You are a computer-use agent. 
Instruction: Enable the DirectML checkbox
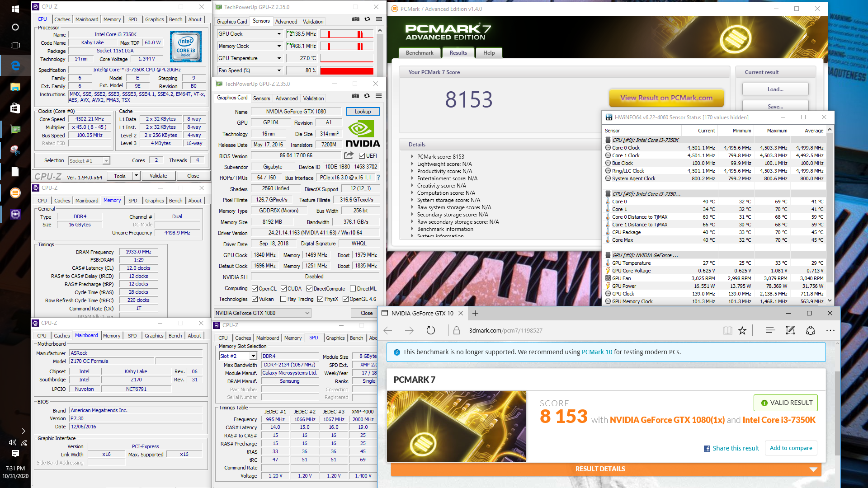tap(353, 289)
